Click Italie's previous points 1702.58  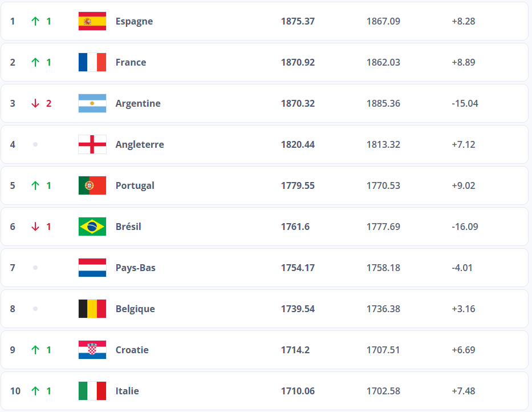point(383,391)
